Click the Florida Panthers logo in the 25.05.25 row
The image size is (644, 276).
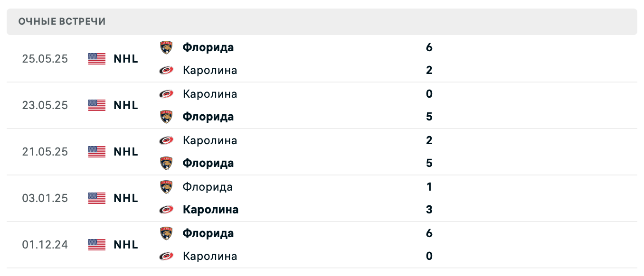(166, 47)
